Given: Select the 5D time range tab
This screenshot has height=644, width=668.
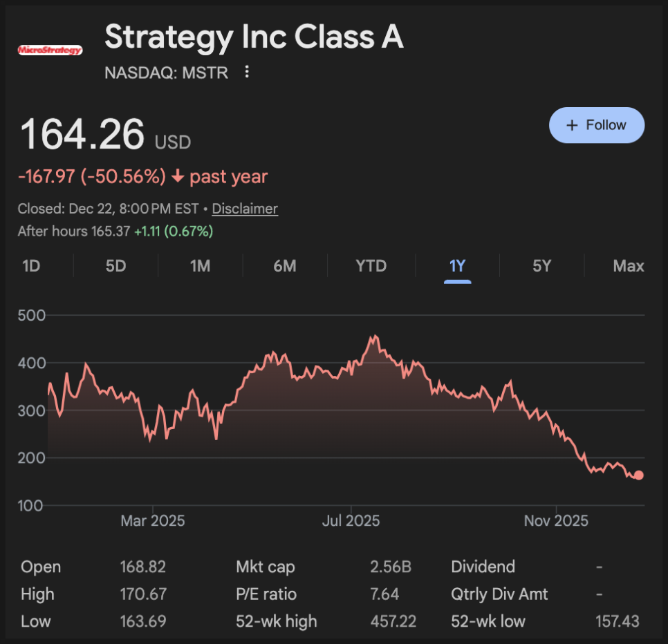Looking at the screenshot, I should tap(115, 266).
